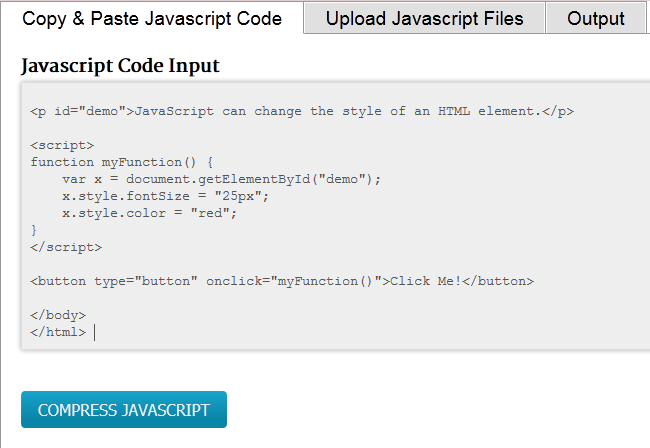Click the Compress Javascript button
The width and height of the screenshot is (650, 448).
click(x=124, y=409)
